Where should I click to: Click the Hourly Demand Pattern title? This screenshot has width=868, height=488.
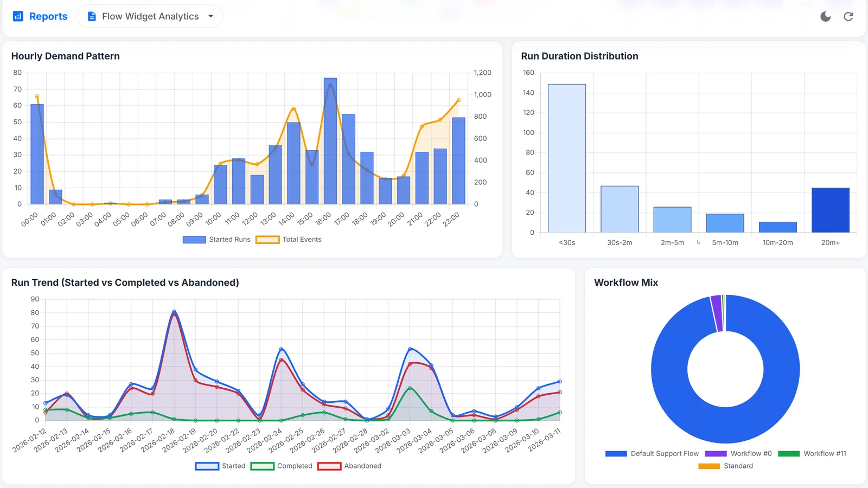[x=66, y=56]
